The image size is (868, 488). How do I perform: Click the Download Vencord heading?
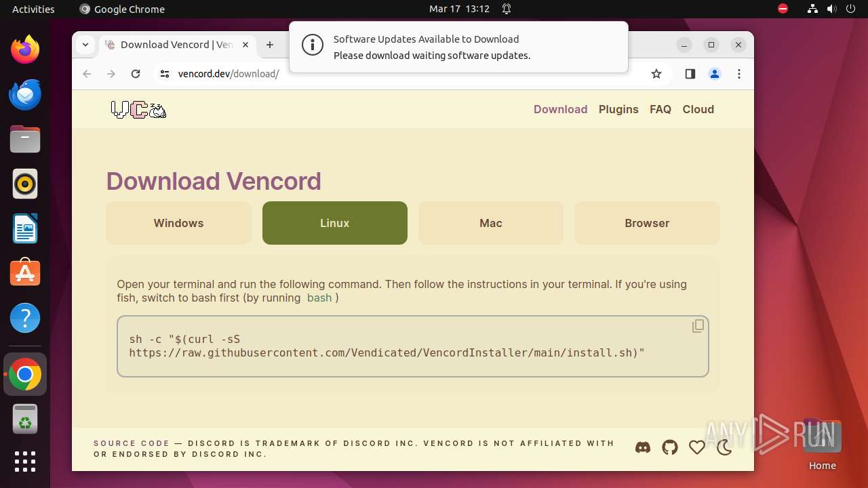[x=214, y=181]
